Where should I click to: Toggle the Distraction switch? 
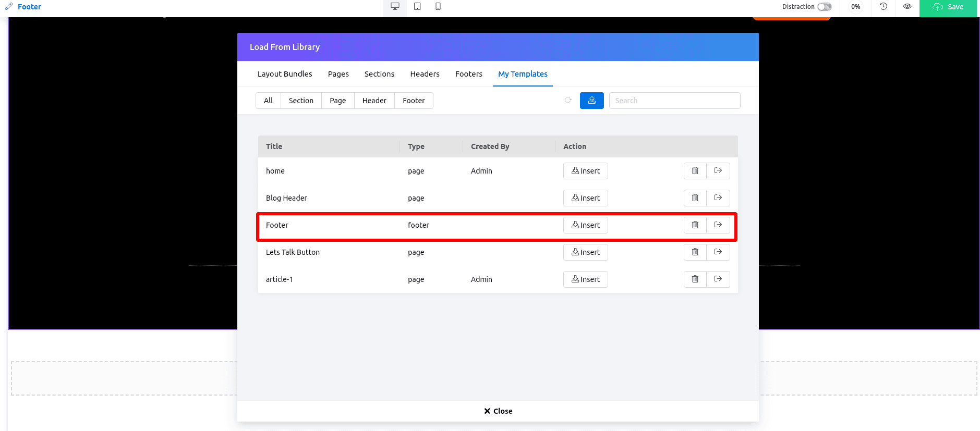(824, 7)
